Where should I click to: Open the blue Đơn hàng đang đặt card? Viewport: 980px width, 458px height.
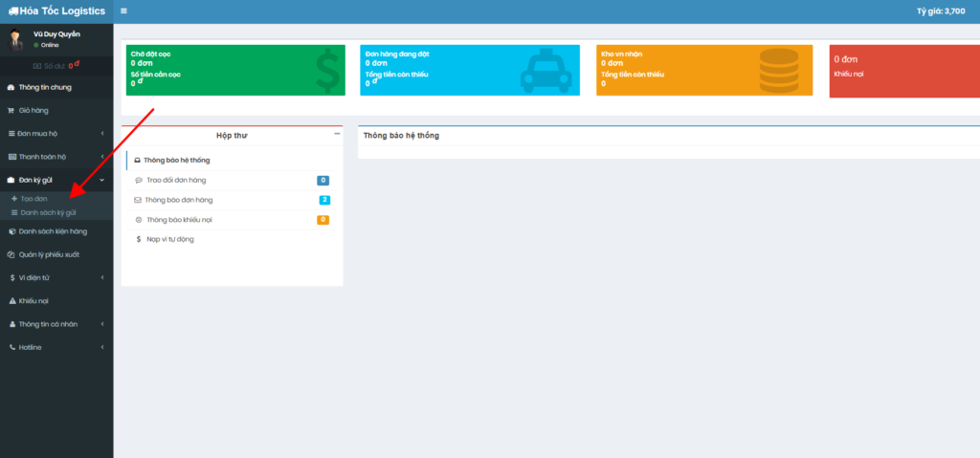coord(470,70)
